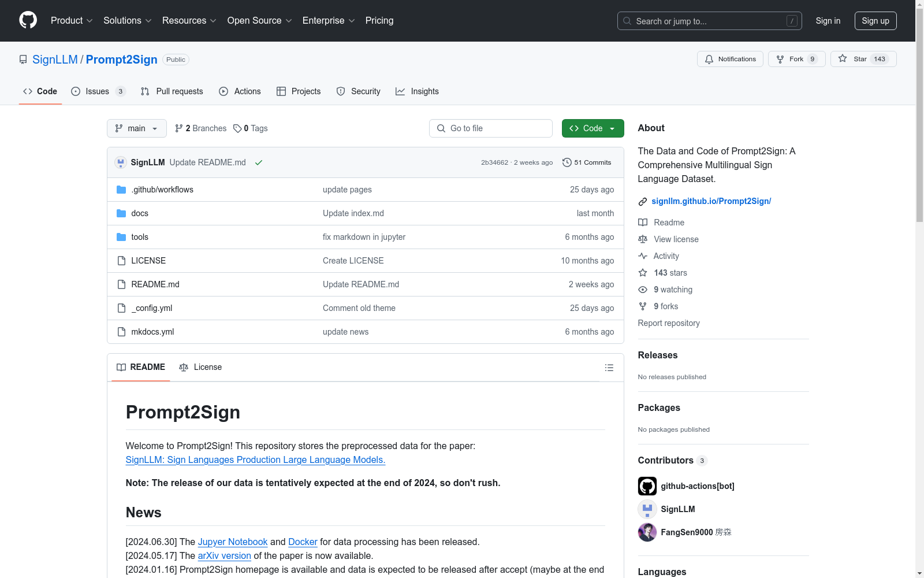Screen dimensions: 924x578
Task: Click the Readme link in About
Action: pos(661,223)
